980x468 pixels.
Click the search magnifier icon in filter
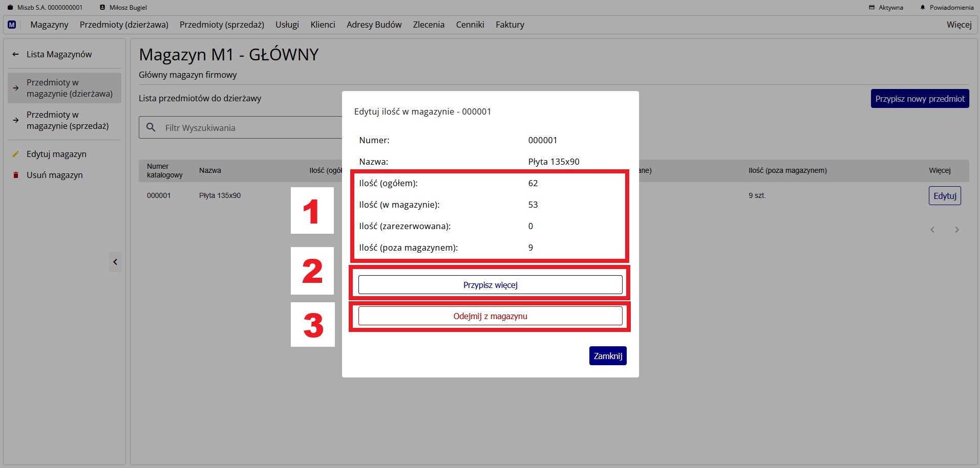point(151,127)
